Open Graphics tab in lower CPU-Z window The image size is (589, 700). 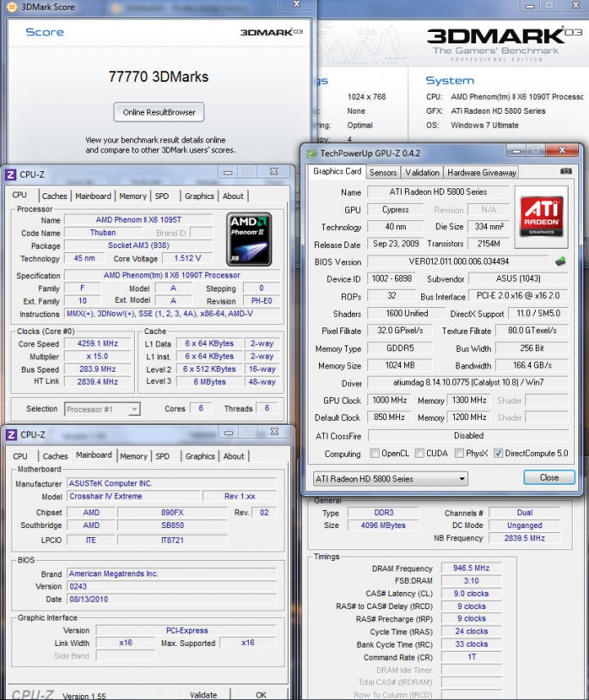point(200,456)
